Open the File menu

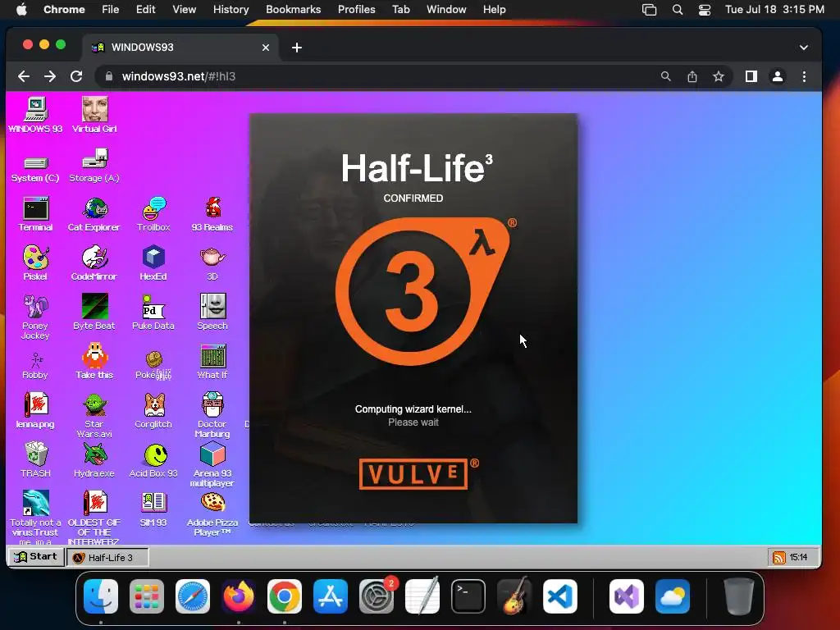tap(111, 9)
